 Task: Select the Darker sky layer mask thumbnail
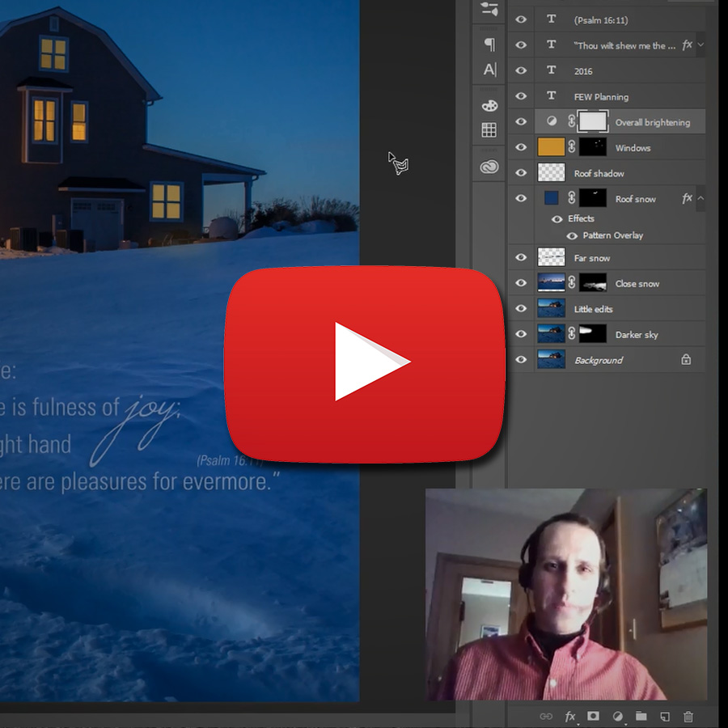coord(593,334)
